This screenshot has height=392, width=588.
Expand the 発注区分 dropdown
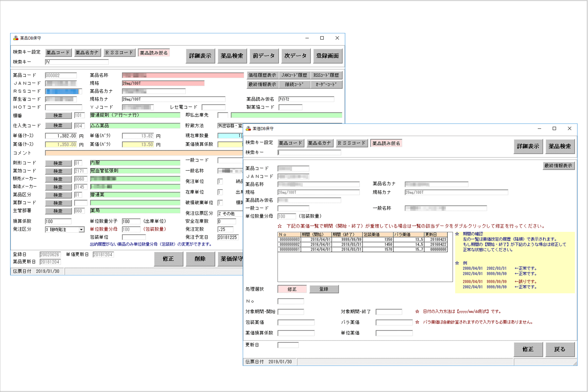(x=81, y=230)
